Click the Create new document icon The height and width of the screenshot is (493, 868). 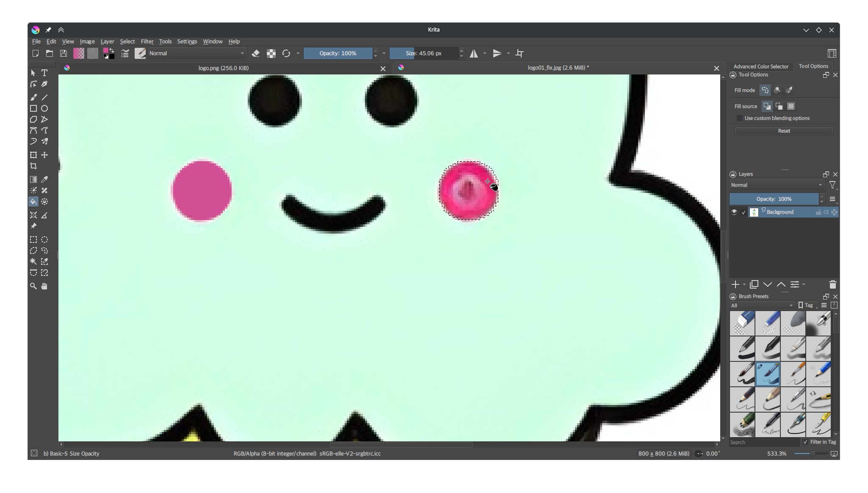(x=36, y=53)
